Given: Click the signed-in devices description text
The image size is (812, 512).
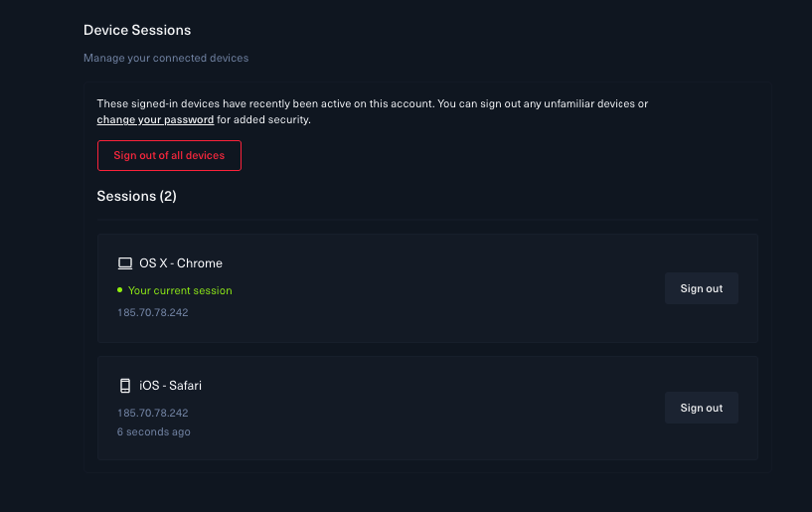Looking at the screenshot, I should tap(373, 111).
